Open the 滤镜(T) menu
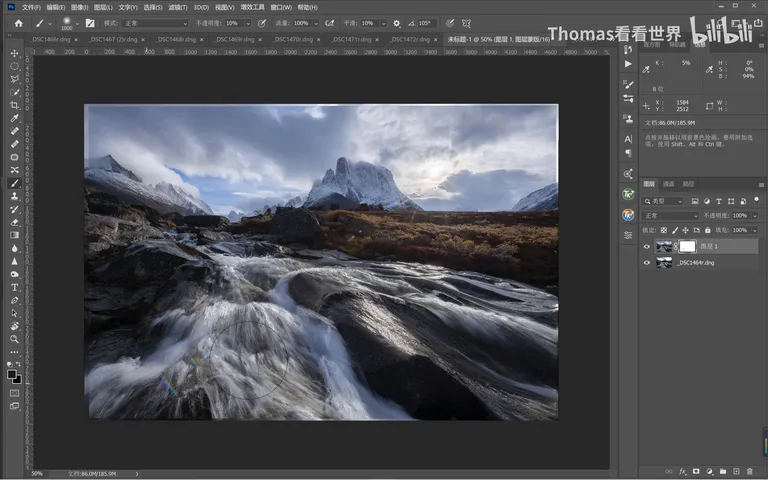This screenshot has width=768, height=480. coord(178,7)
